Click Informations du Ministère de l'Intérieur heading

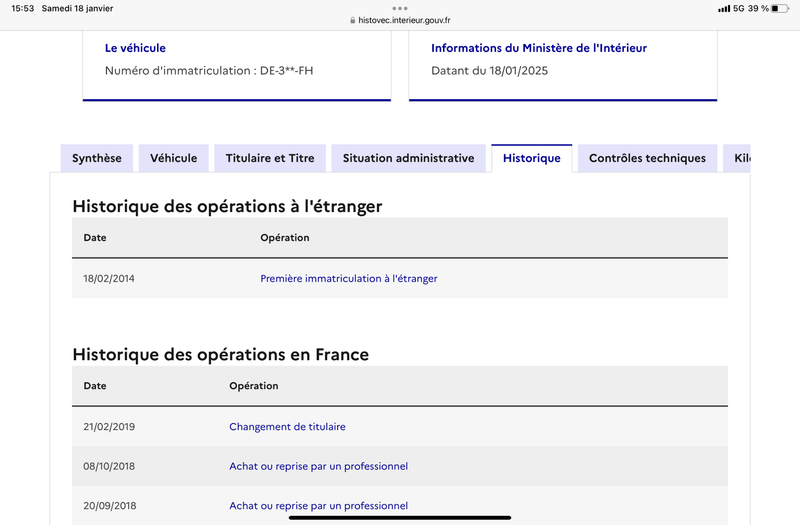(539, 48)
